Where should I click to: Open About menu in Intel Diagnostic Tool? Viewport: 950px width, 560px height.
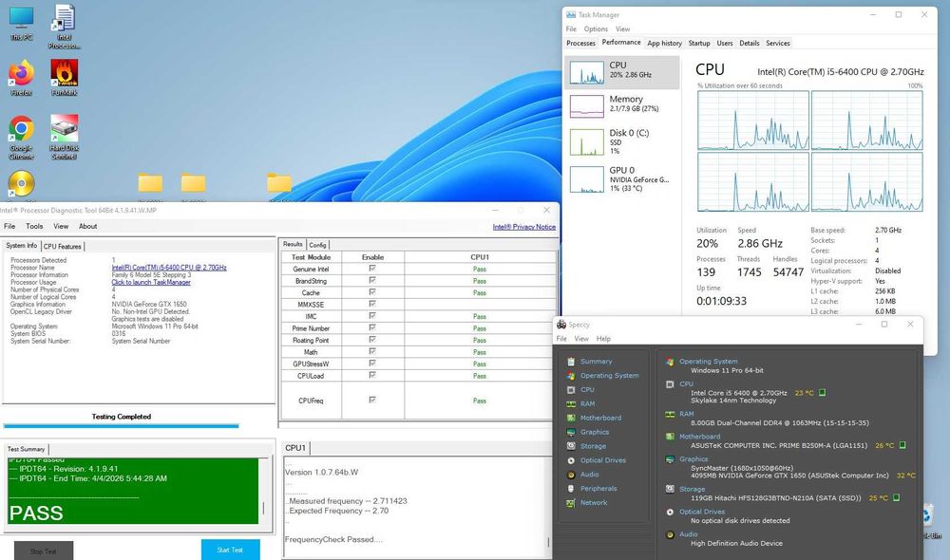(x=87, y=226)
